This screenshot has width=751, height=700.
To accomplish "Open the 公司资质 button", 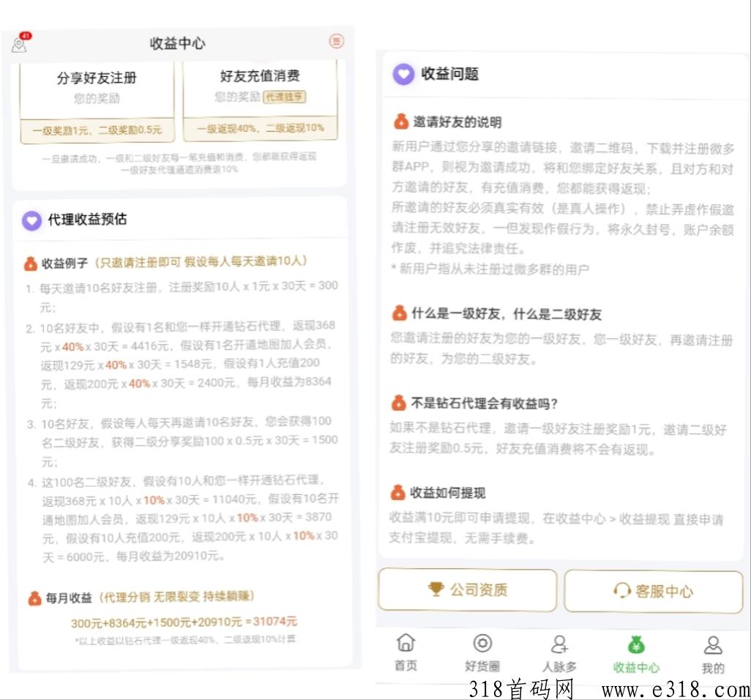I will tap(467, 591).
